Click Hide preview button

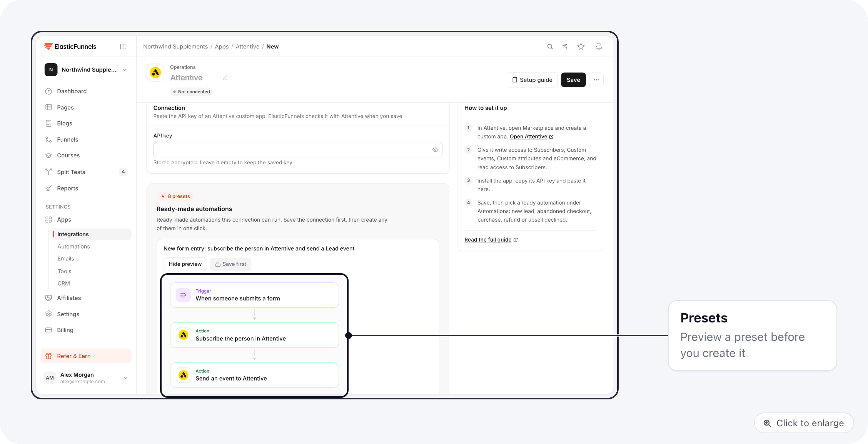185,264
